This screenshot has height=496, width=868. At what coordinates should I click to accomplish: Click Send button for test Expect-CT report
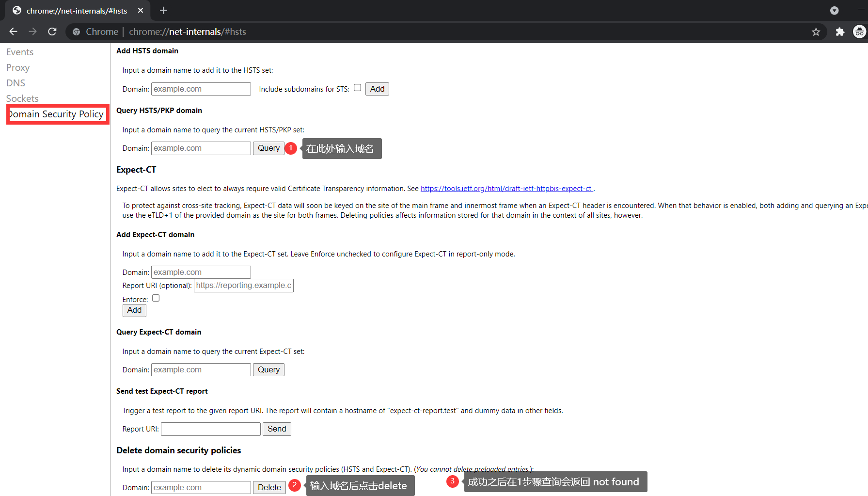coord(277,429)
